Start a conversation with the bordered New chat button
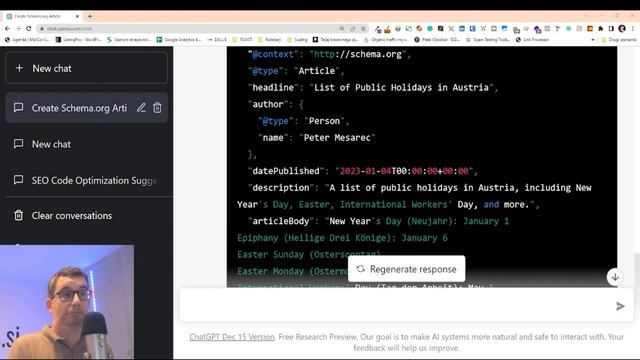The height and width of the screenshot is (360, 640). (x=86, y=68)
